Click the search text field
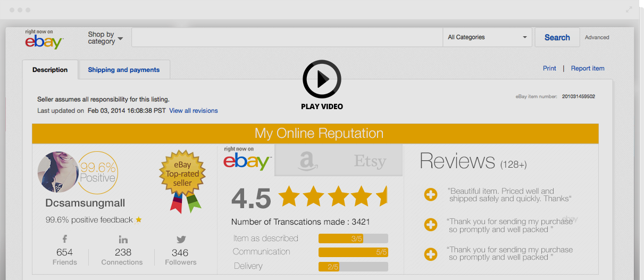This screenshot has height=280, width=644. click(x=287, y=37)
